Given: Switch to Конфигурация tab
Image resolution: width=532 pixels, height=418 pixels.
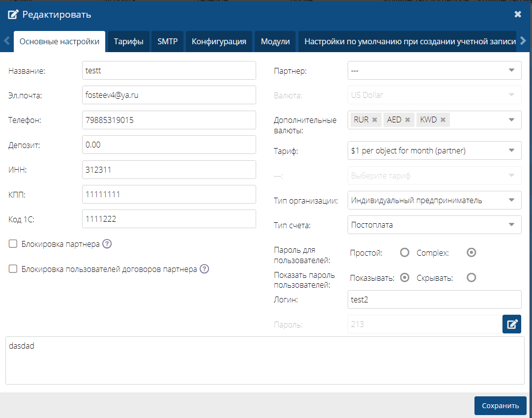Looking at the screenshot, I should coord(219,42).
